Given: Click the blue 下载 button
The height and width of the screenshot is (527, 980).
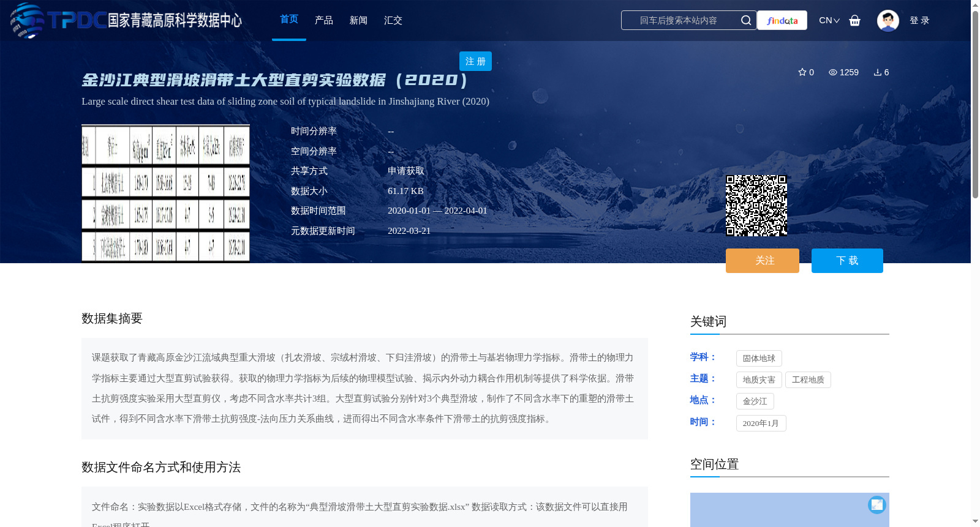Looking at the screenshot, I should tap(847, 261).
